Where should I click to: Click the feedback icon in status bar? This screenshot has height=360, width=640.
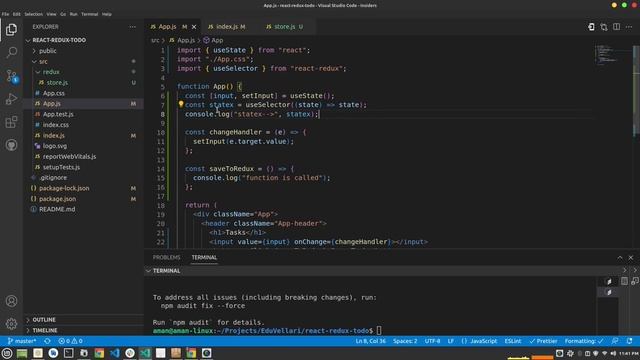(x=615, y=341)
